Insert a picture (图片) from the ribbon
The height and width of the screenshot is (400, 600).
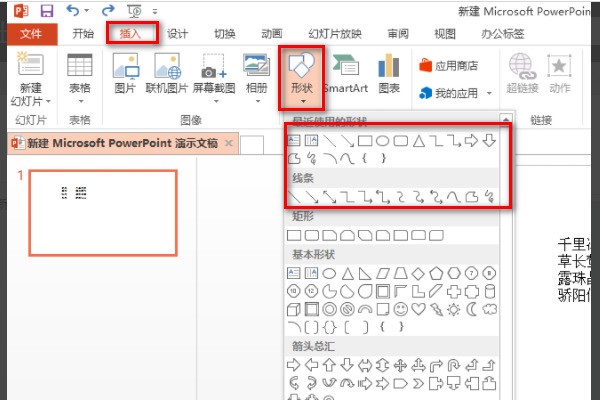click(126, 73)
